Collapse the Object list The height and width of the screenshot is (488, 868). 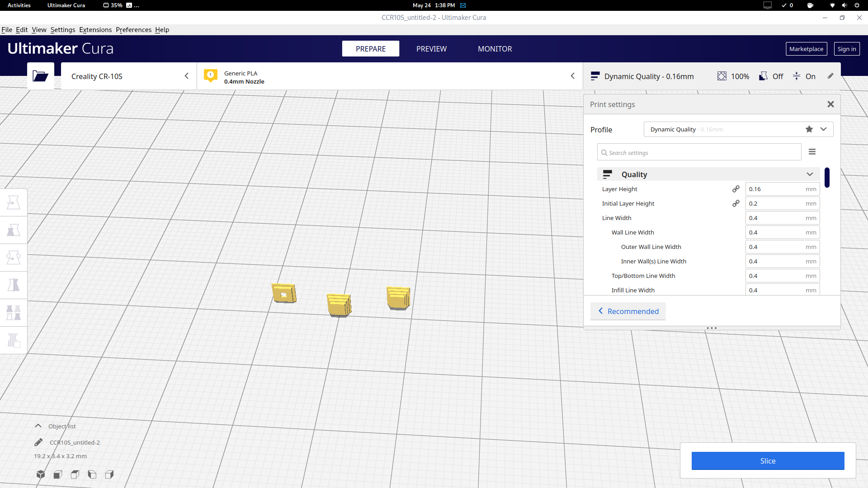(x=38, y=426)
